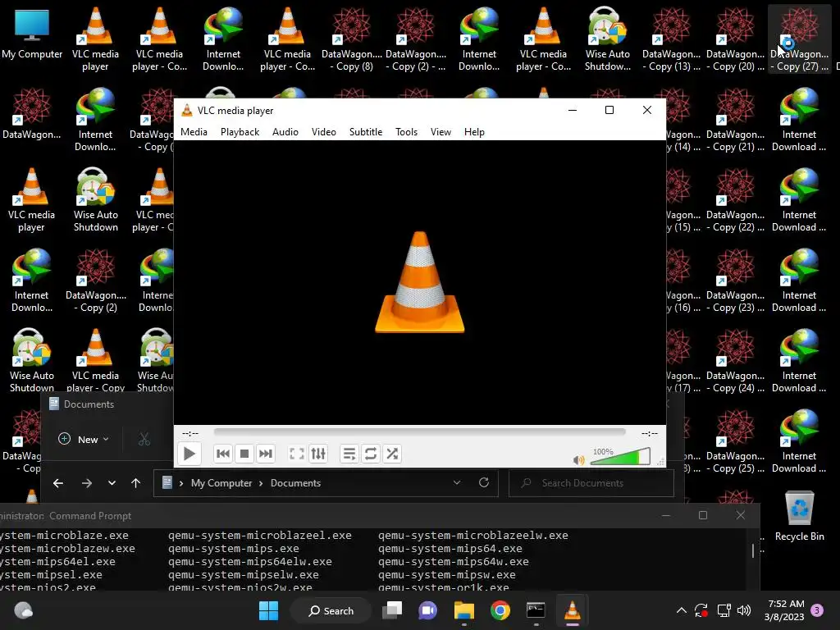The image size is (840, 630).
Task: Show hidden system tray icons
Action: [682, 610]
